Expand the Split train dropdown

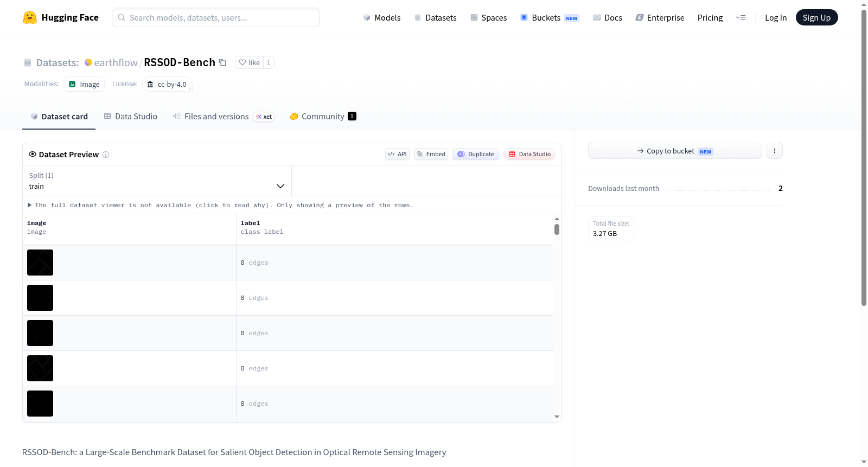[x=157, y=181]
